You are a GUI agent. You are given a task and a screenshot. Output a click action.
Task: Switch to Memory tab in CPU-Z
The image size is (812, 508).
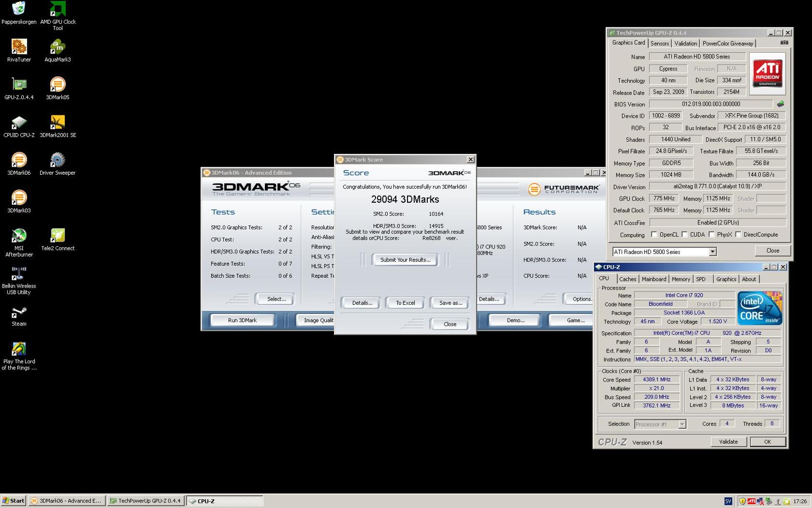[681, 279]
